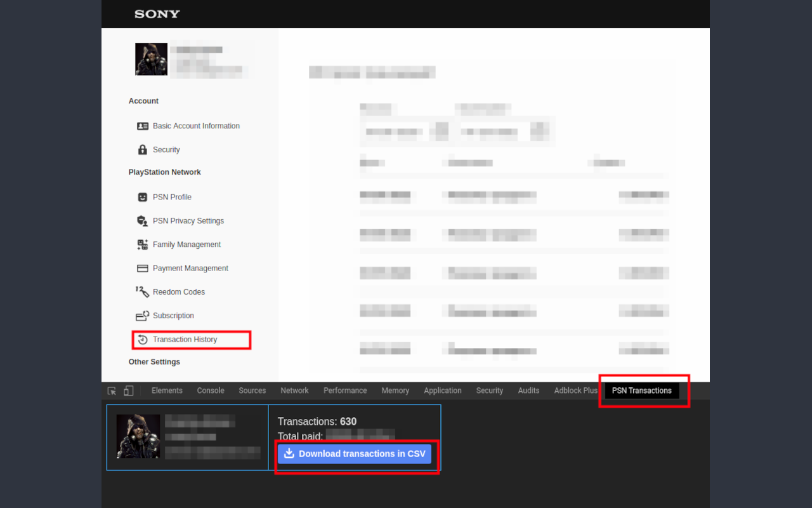Click the download arrow icon in CSV button
The height and width of the screenshot is (508, 812).
pos(289,453)
